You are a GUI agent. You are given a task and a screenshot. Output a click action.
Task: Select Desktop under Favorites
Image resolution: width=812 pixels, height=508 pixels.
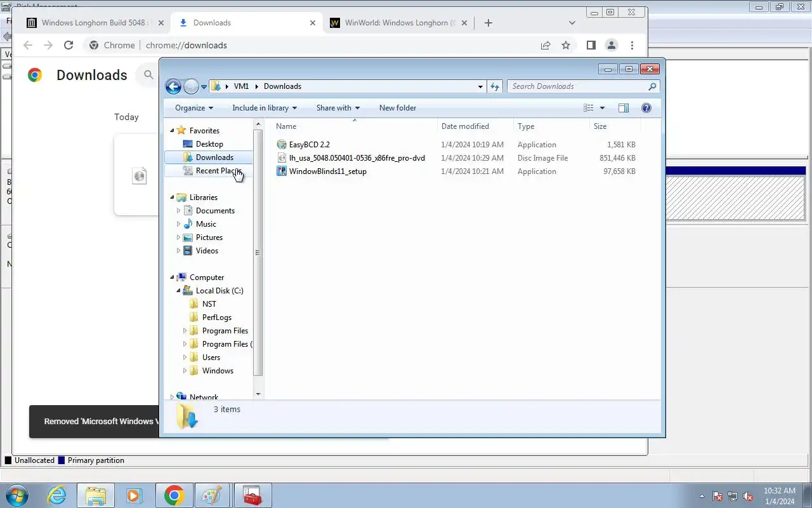pos(209,144)
